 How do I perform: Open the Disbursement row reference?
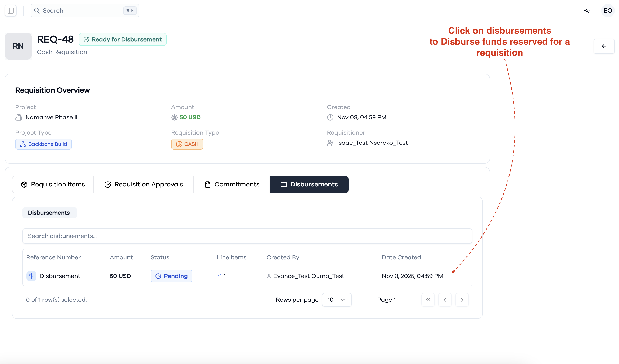click(x=60, y=276)
